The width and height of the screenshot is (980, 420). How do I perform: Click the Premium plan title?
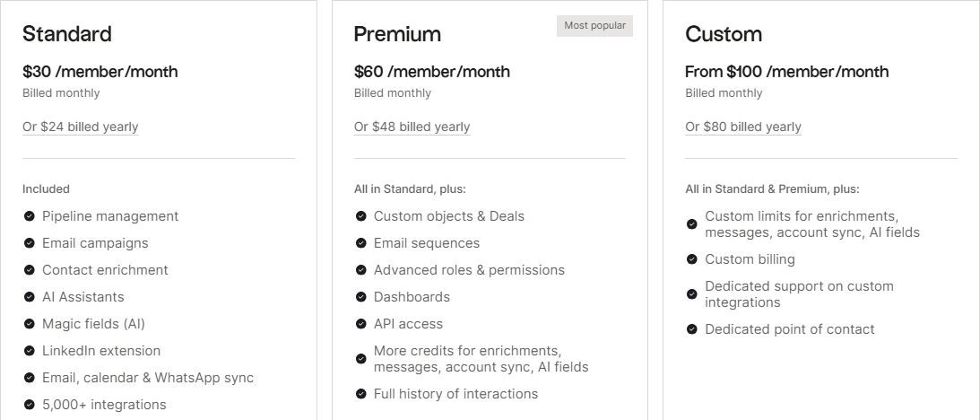[x=397, y=34]
